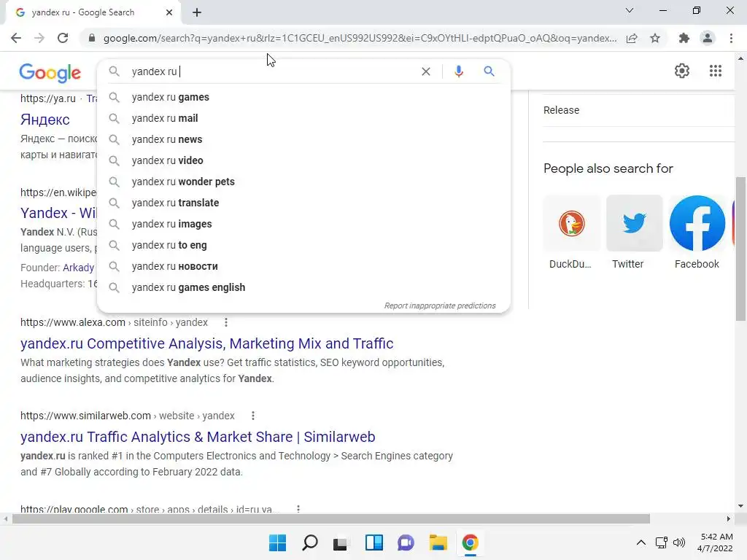The image size is (747, 560).
Task: Open the Extensions puzzle icon
Action: [x=684, y=38]
